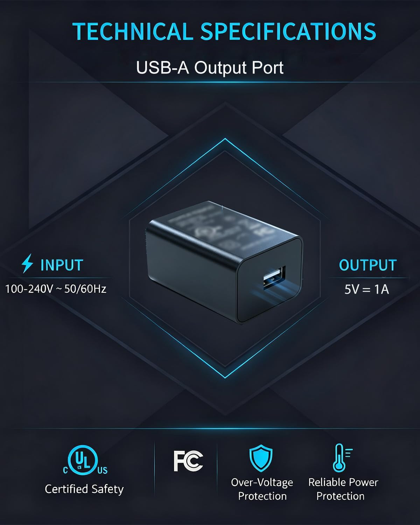
Task: Click the thermometer icon
Action: coord(343,458)
